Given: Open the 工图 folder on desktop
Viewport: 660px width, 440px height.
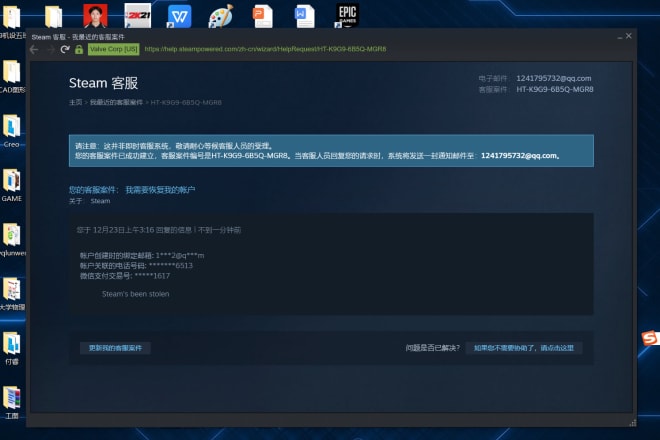Looking at the screenshot, I should tap(11, 403).
